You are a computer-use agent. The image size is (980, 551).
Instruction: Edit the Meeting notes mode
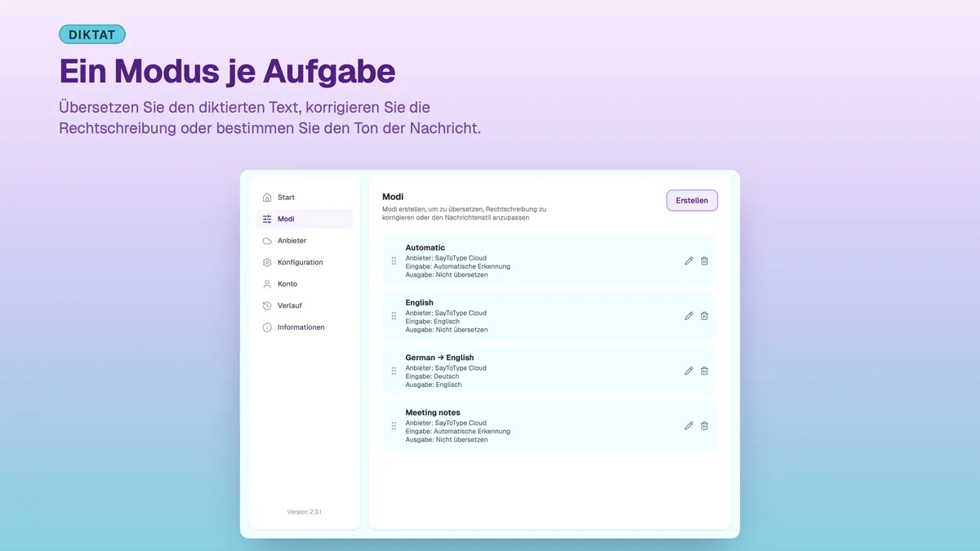pyautogui.click(x=688, y=426)
